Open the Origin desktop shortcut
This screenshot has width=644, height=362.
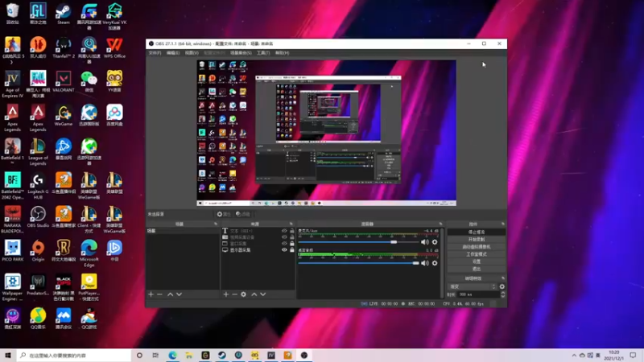point(38,251)
